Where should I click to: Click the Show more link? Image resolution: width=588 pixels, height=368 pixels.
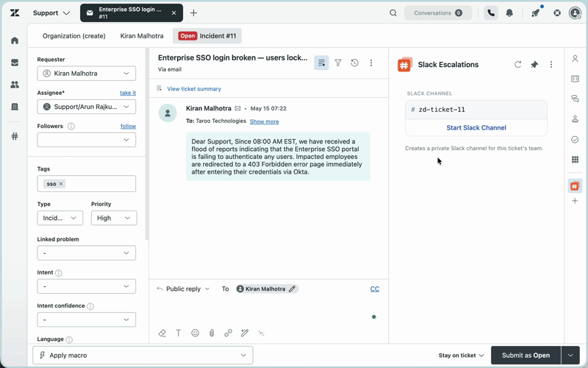[x=265, y=121]
